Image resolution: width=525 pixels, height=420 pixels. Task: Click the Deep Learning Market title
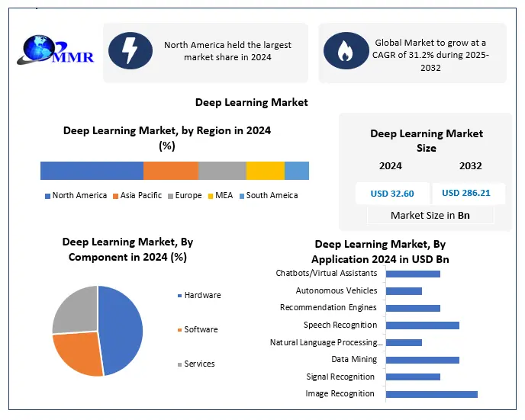251,102
